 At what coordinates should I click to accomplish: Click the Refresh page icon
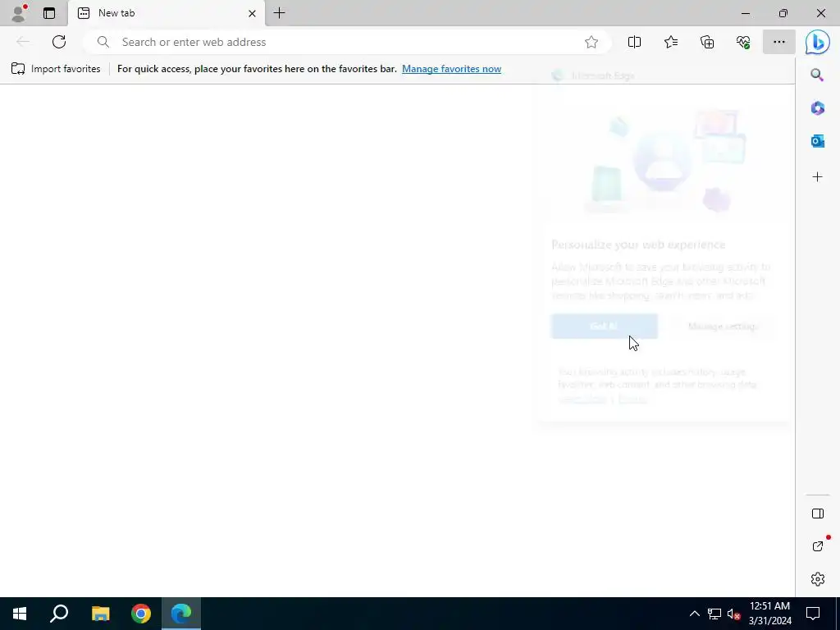click(59, 42)
